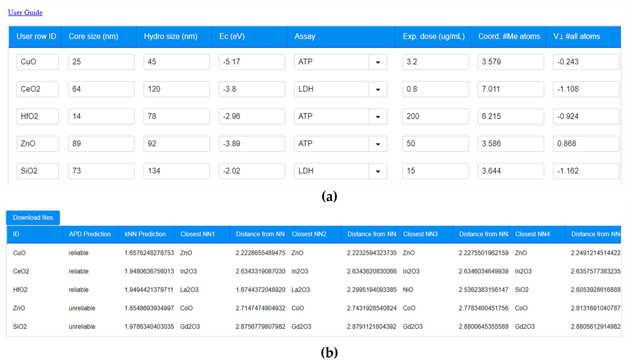Open the Assay dropdown in CeO2 row
The image size is (627, 364).
378,89
